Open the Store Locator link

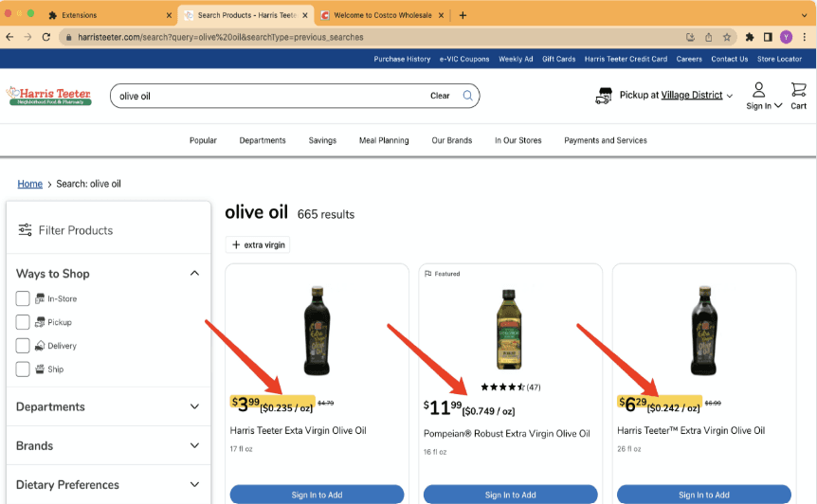pos(779,59)
